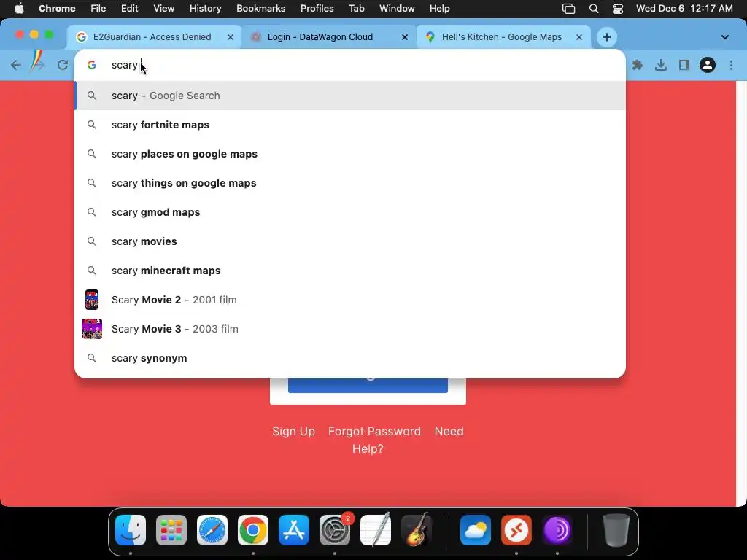Reload the page with the refresh icon
The width and height of the screenshot is (747, 560).
pyautogui.click(x=63, y=65)
